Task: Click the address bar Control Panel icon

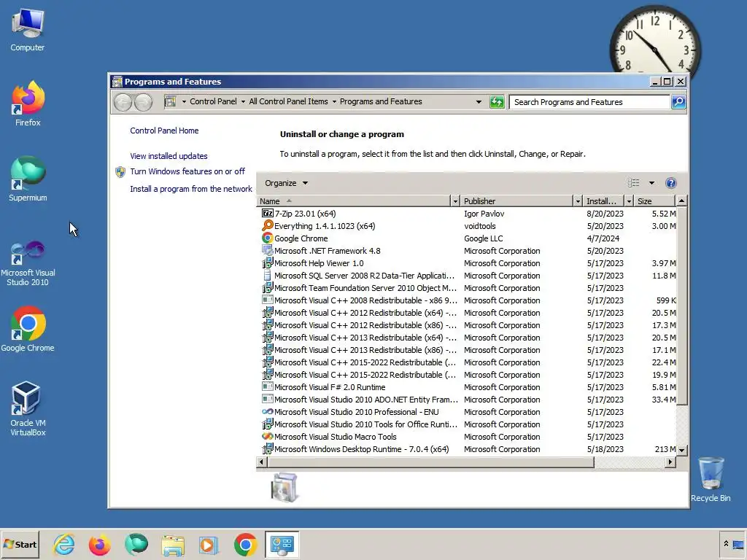Action: [171, 101]
